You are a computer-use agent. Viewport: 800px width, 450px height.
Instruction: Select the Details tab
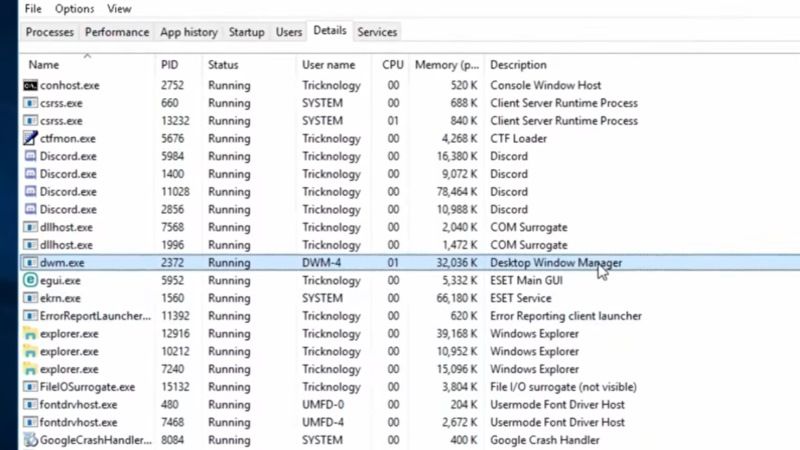pyautogui.click(x=330, y=31)
